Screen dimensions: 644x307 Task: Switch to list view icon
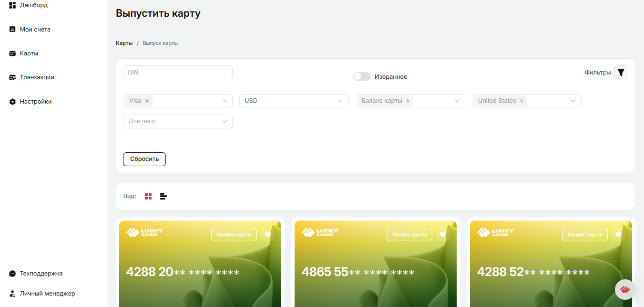coord(164,196)
